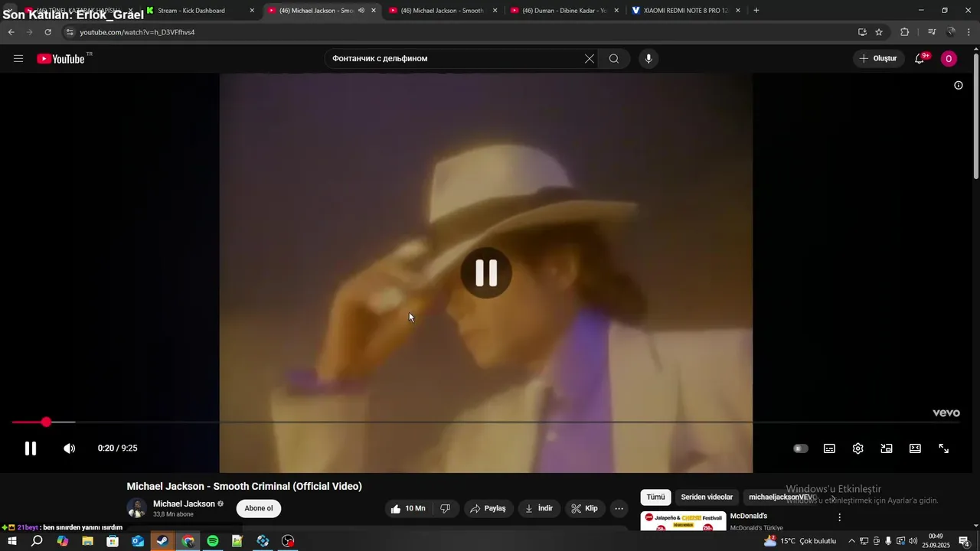This screenshot has width=980, height=551.
Task: Open a new browser tab
Action: point(756,11)
